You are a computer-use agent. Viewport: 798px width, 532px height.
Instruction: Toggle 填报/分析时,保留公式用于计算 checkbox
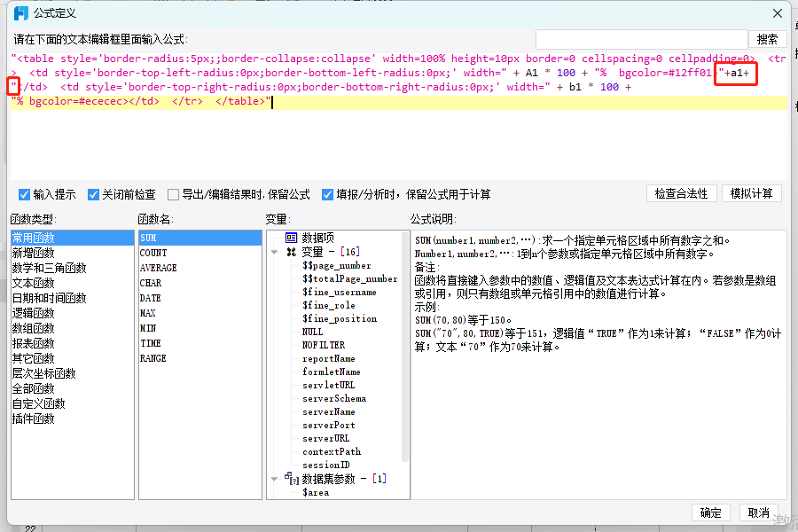coord(328,194)
